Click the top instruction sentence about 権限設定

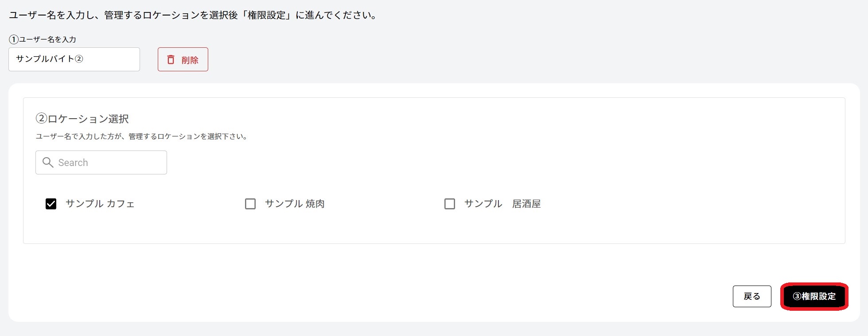pos(193,15)
